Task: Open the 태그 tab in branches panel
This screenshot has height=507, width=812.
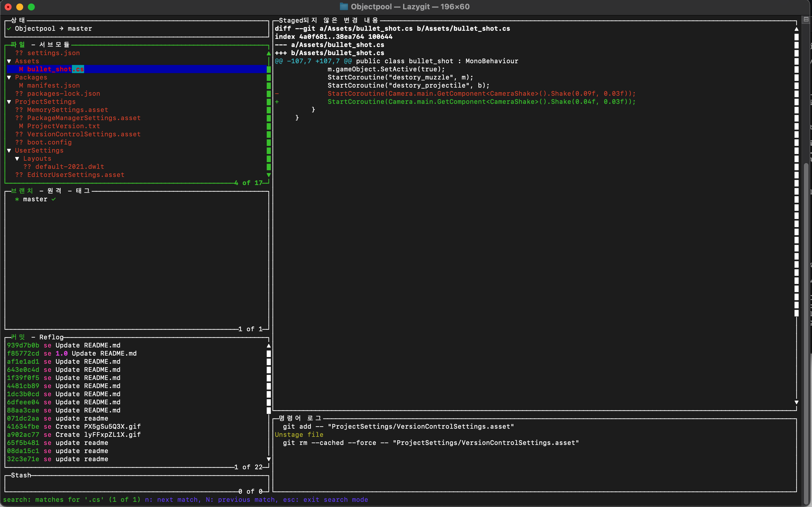Action: point(83,191)
